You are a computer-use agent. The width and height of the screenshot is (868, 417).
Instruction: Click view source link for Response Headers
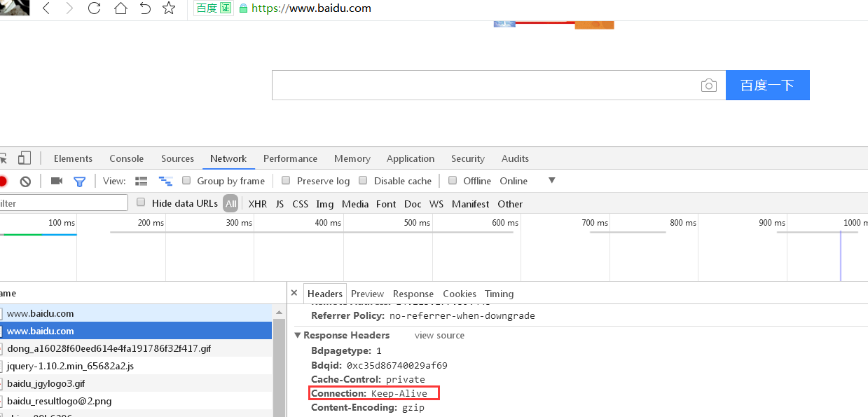[439, 335]
